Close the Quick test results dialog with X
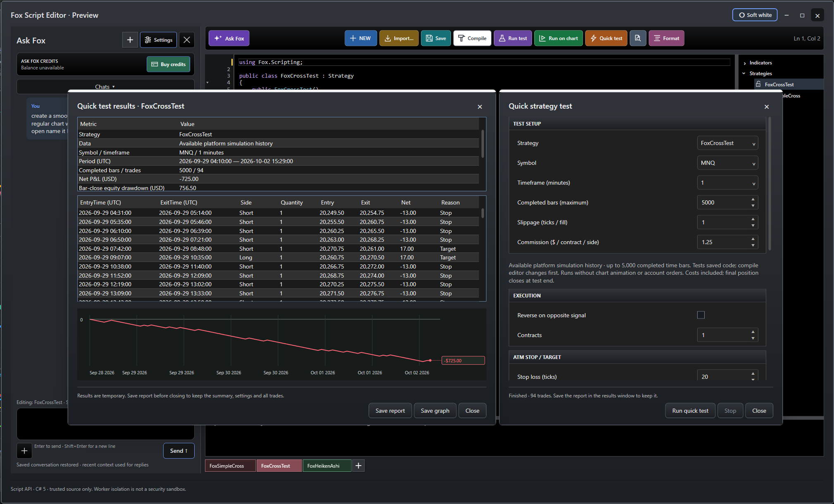The height and width of the screenshot is (504, 834). coord(480,107)
